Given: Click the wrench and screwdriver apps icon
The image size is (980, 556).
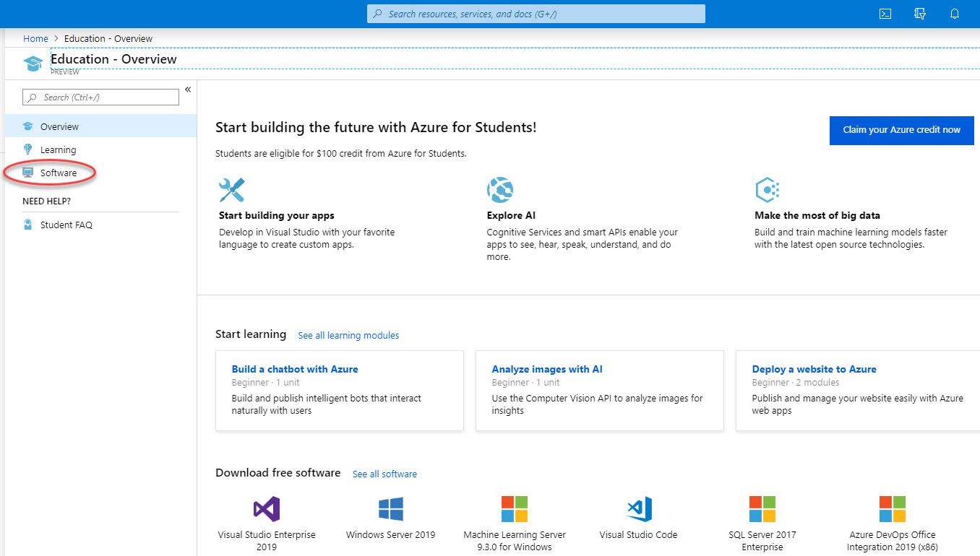Looking at the screenshot, I should pyautogui.click(x=232, y=190).
